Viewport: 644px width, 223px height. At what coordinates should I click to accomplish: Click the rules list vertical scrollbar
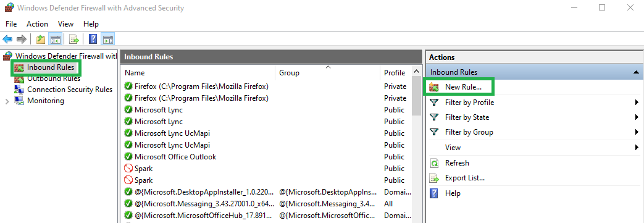tap(416, 144)
